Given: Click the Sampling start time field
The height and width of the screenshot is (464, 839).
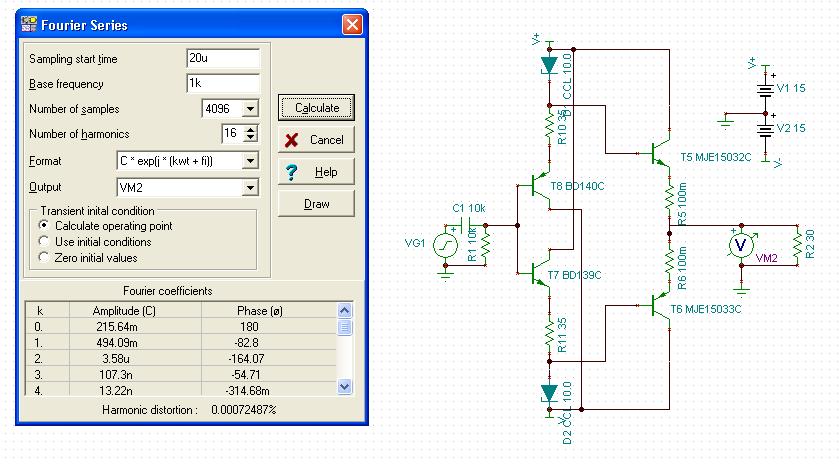Looking at the screenshot, I should tap(223, 58).
